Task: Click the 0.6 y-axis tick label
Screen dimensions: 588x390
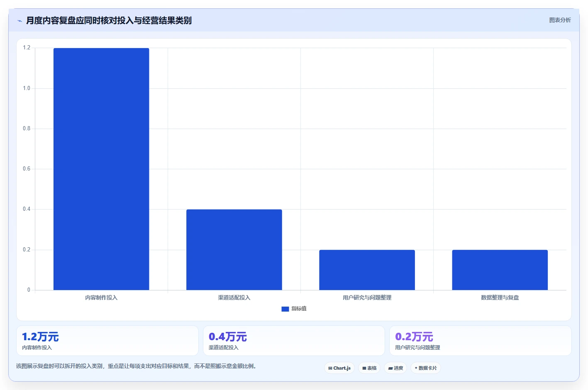Action: [x=27, y=169]
